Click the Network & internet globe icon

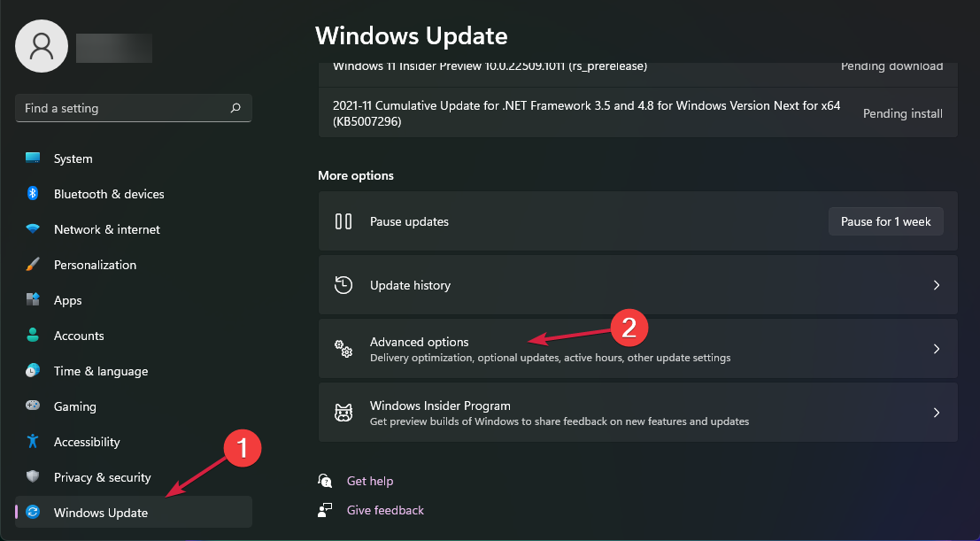[33, 229]
